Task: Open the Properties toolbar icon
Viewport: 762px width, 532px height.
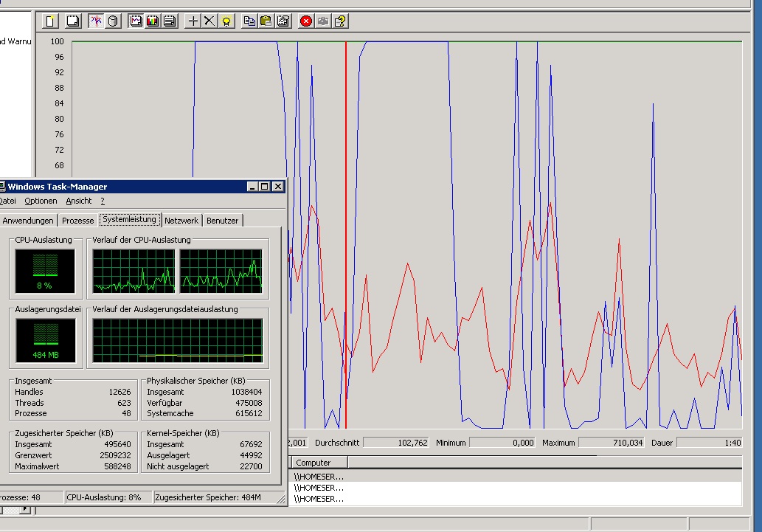Action: click(283, 21)
